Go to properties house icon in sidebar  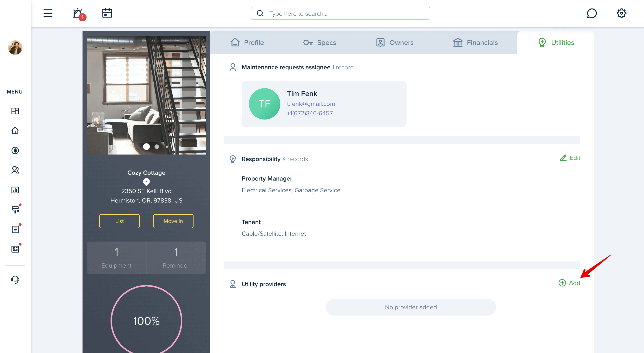(x=15, y=131)
